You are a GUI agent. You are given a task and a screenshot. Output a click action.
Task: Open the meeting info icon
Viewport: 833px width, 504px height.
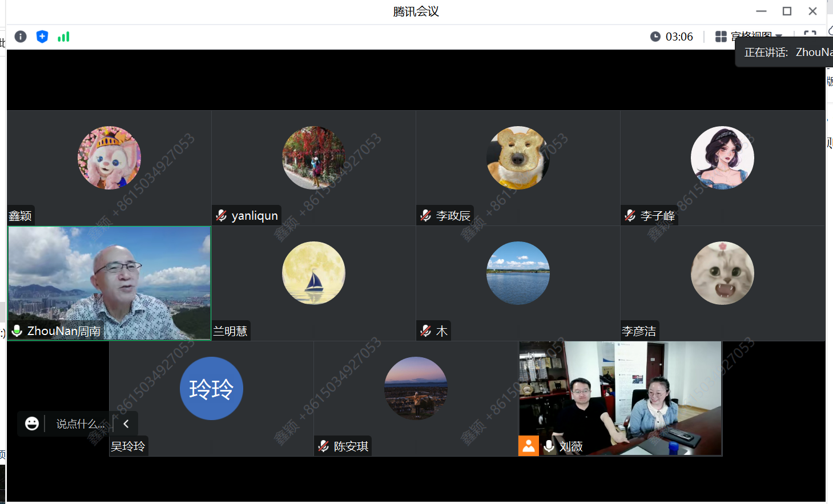point(21,37)
